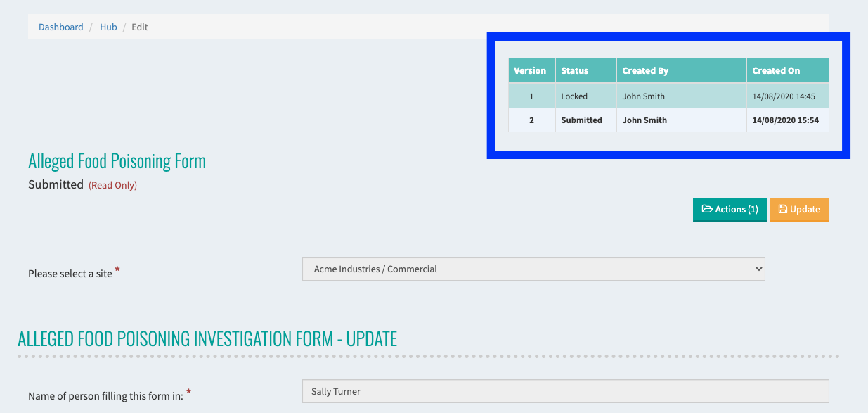
Task: Click the name field containing Sally Turner
Action: point(565,391)
